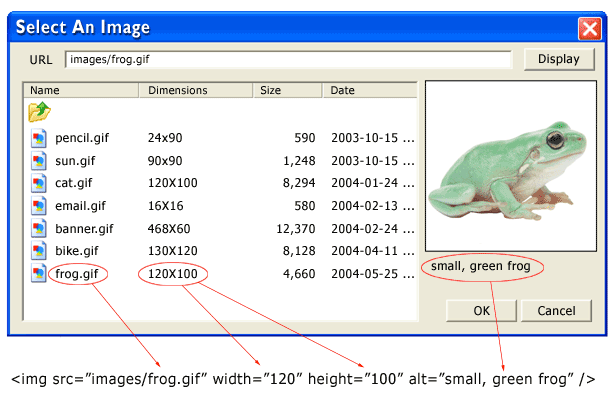Sort files by the Date column header
This screenshot has height=399, width=614.
tap(370, 90)
